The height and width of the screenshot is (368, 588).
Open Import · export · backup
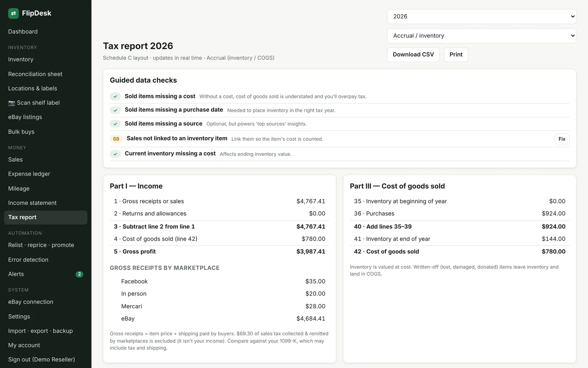46,331
